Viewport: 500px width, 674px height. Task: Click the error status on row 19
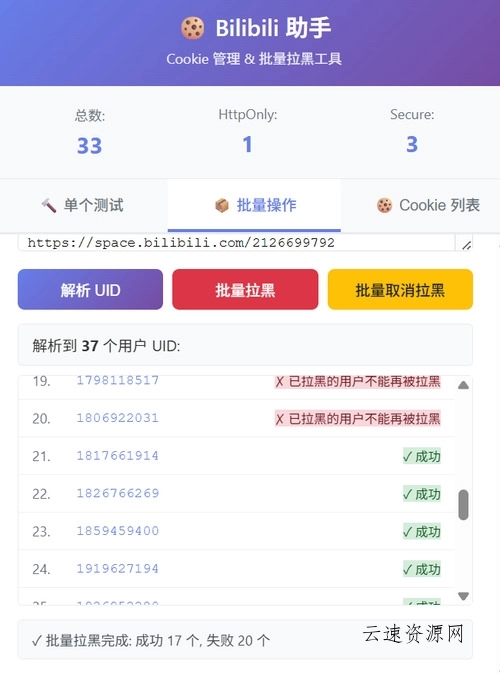[x=358, y=381]
